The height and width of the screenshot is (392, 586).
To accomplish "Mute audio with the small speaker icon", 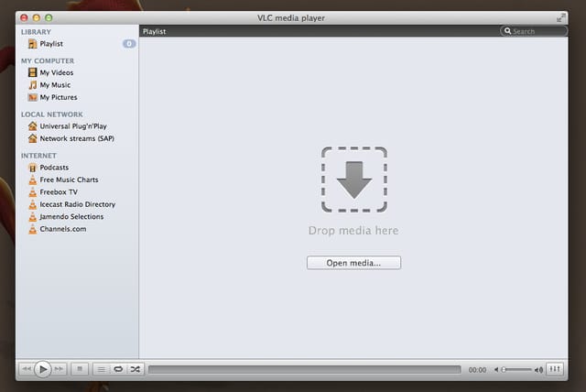I will click(496, 370).
